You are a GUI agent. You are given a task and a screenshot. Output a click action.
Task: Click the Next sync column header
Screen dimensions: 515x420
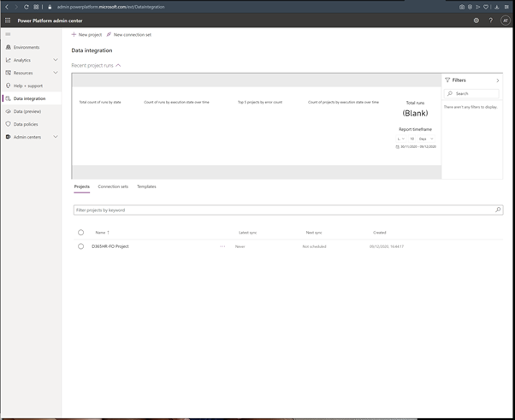[x=314, y=233]
